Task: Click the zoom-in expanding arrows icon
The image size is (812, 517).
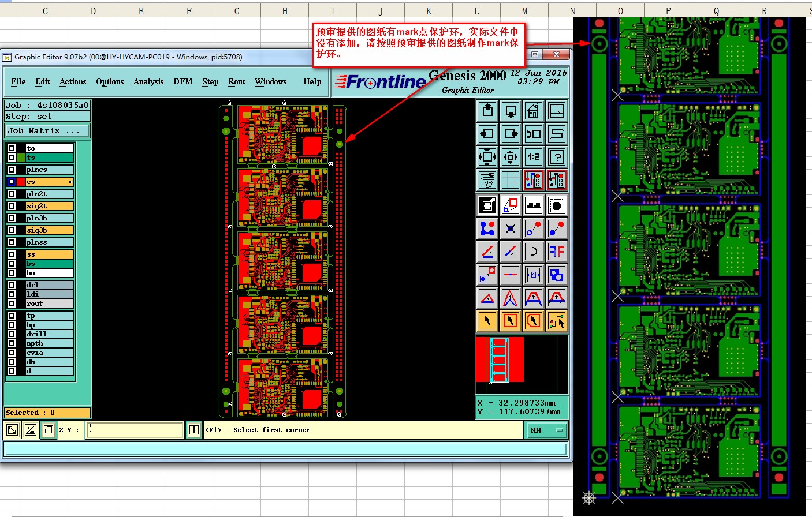Action: (487, 157)
